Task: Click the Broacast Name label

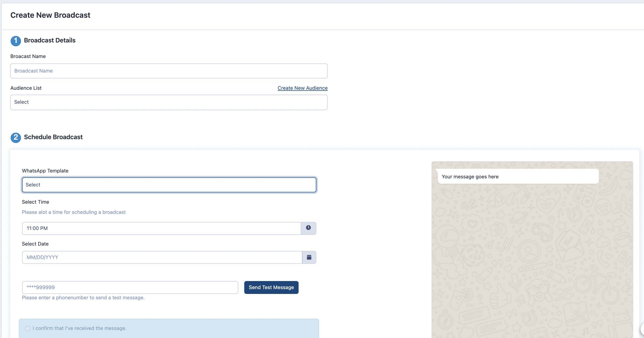Action: pyautogui.click(x=28, y=56)
